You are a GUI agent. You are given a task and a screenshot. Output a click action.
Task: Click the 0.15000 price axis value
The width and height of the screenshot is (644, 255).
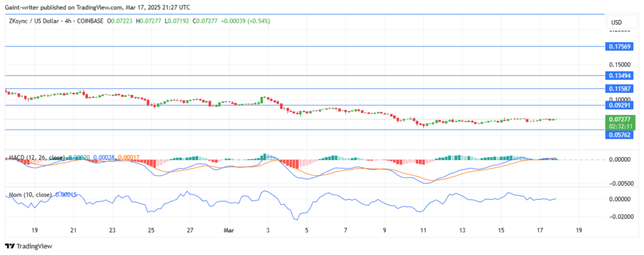point(620,65)
